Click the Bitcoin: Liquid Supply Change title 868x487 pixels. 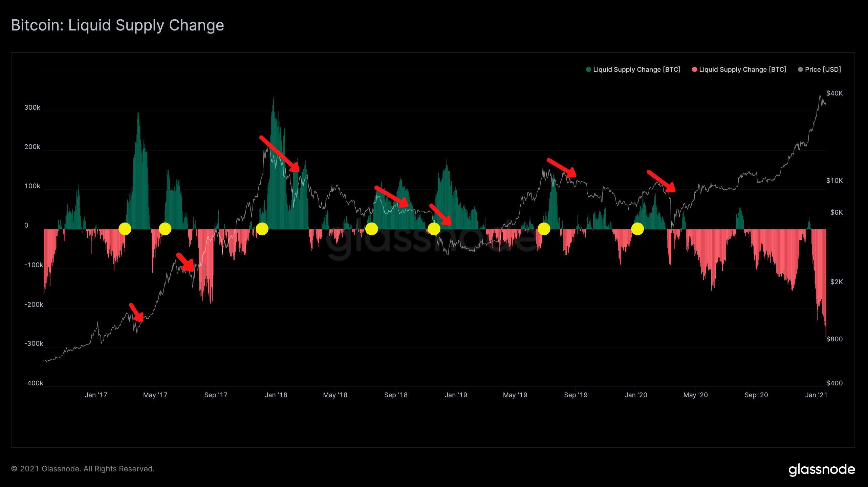(x=117, y=25)
